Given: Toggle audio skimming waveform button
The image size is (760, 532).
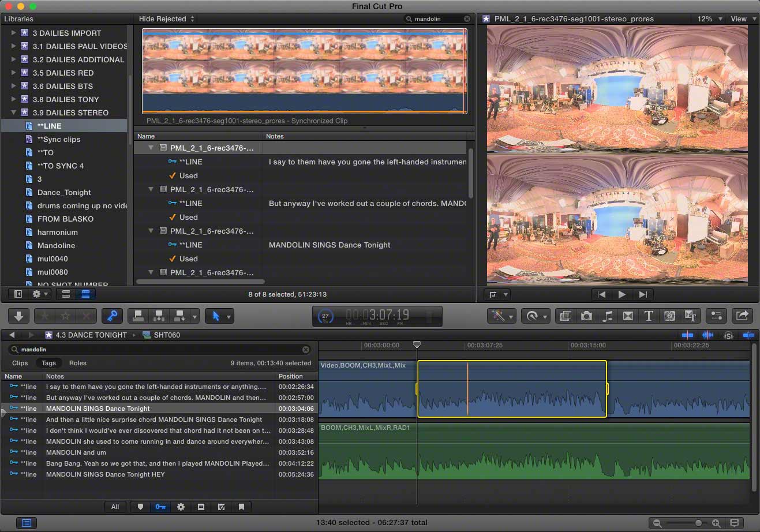Looking at the screenshot, I should pos(707,335).
